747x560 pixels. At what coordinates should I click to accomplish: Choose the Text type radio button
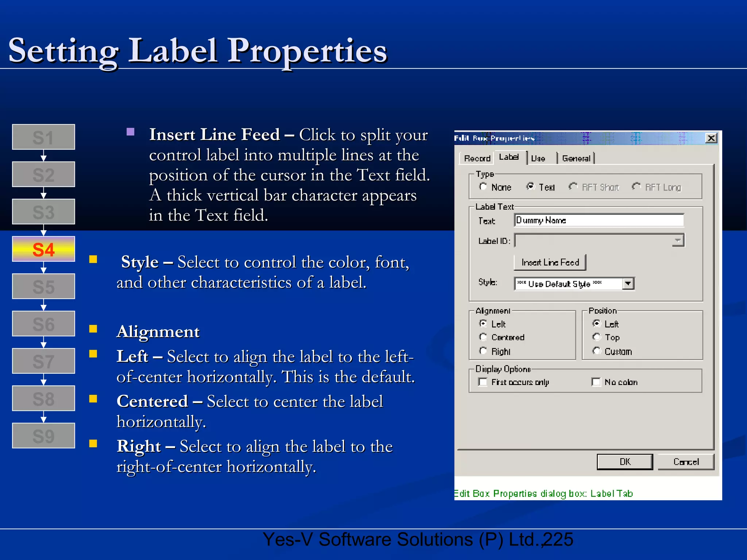(531, 187)
